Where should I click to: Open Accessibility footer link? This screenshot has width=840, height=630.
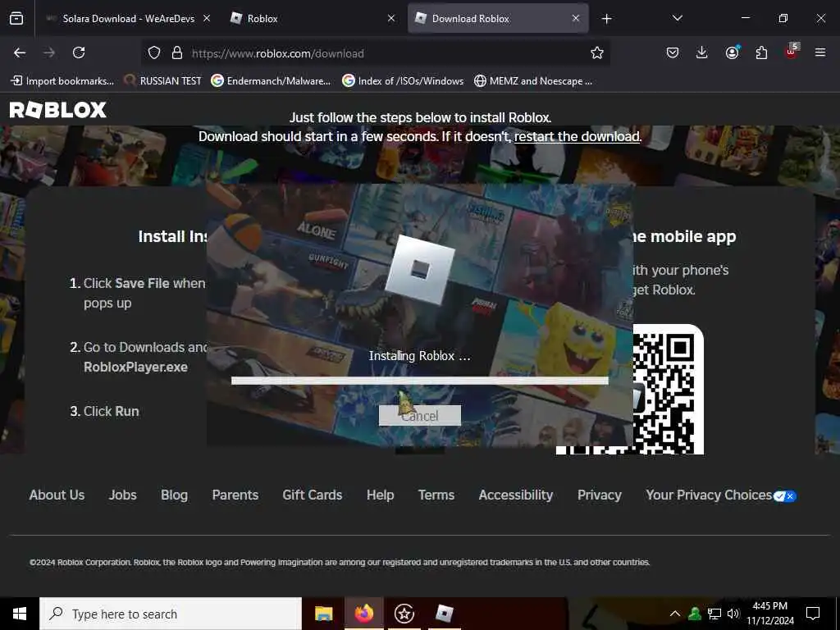tap(516, 495)
